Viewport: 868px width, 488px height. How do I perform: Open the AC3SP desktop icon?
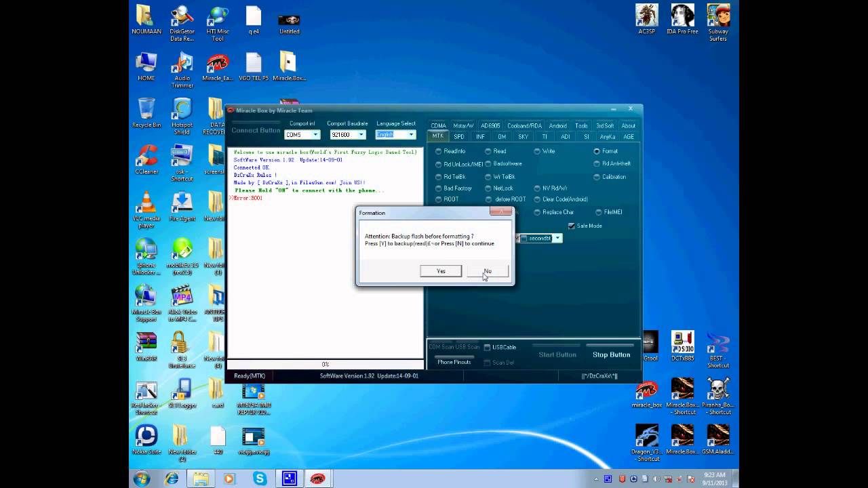647,20
